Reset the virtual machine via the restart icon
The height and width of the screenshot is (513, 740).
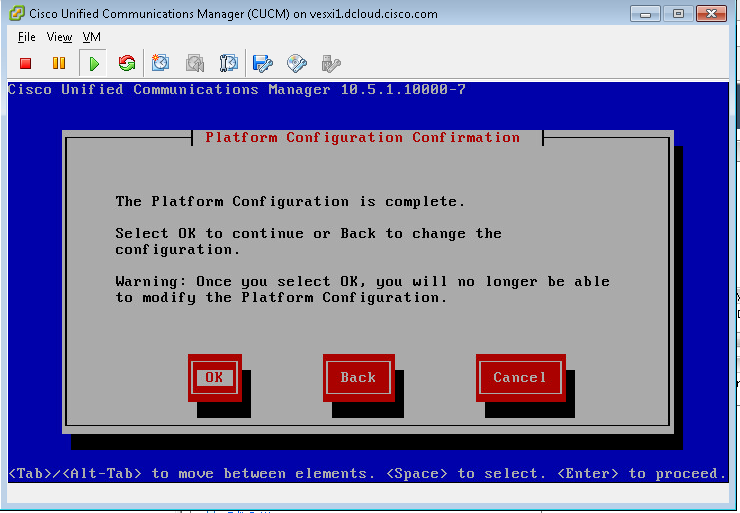click(x=127, y=63)
